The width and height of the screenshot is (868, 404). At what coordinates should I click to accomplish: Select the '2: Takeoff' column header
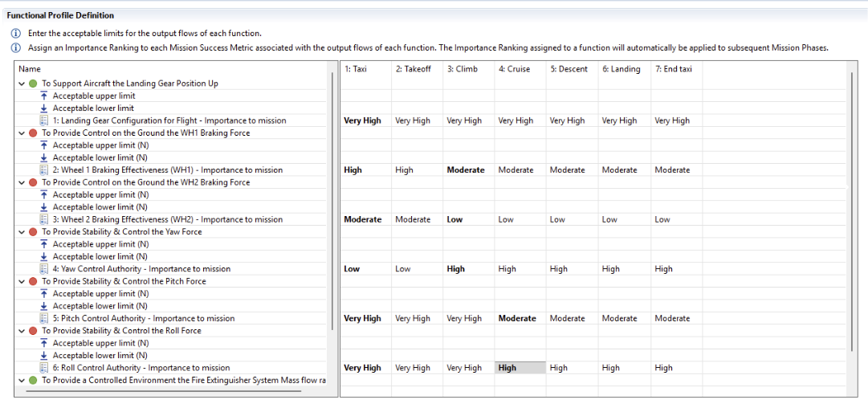click(417, 69)
